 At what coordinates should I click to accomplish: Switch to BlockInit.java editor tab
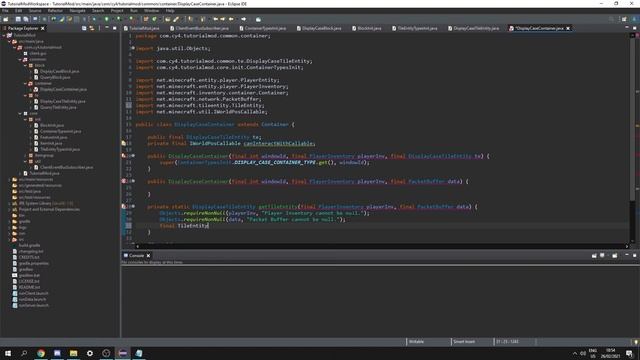click(367, 28)
